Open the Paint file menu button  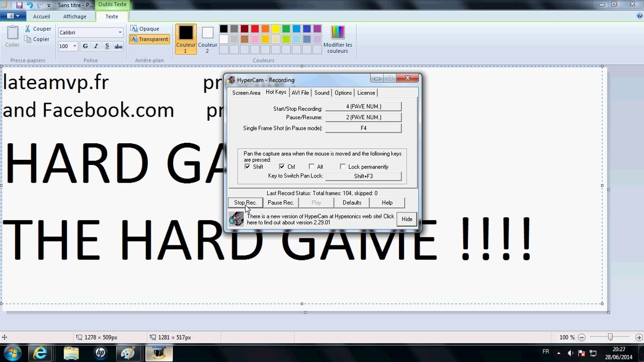tap(13, 16)
